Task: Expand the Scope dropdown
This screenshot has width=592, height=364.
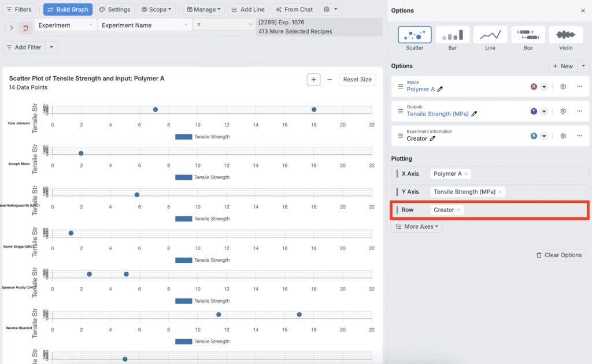Action: [x=157, y=10]
